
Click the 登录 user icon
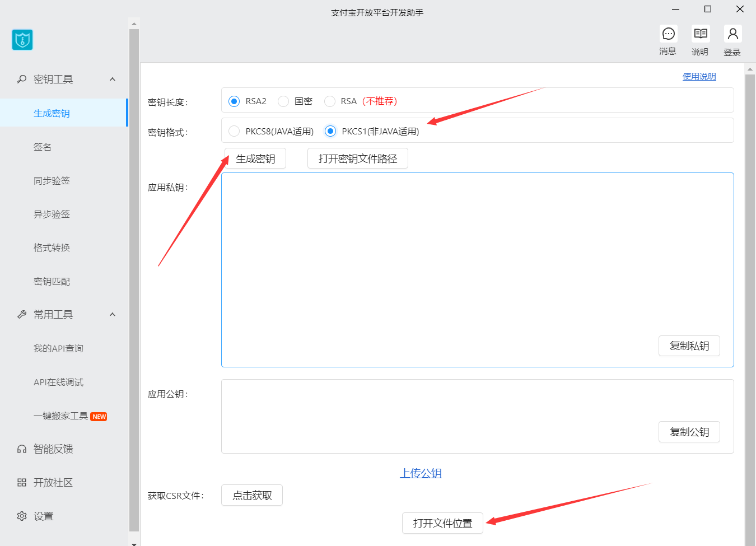pos(732,34)
